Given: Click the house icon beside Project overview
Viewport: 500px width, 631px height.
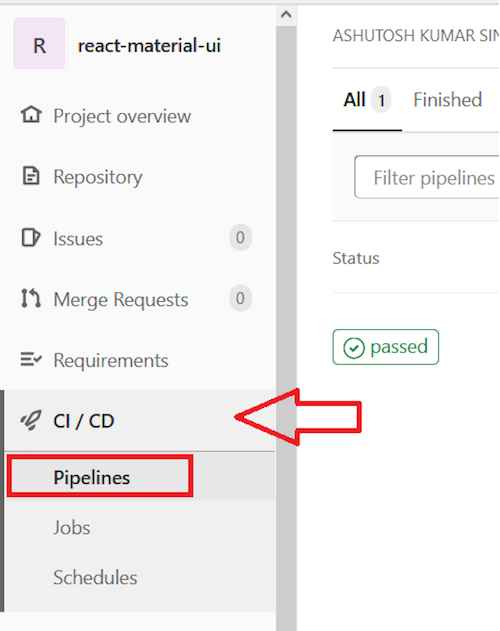Looking at the screenshot, I should [x=31, y=114].
